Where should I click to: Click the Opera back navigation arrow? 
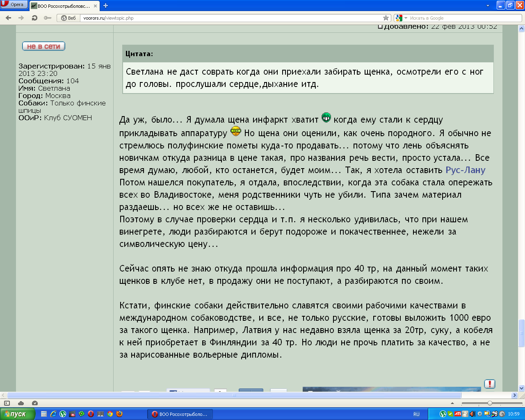pos(8,18)
